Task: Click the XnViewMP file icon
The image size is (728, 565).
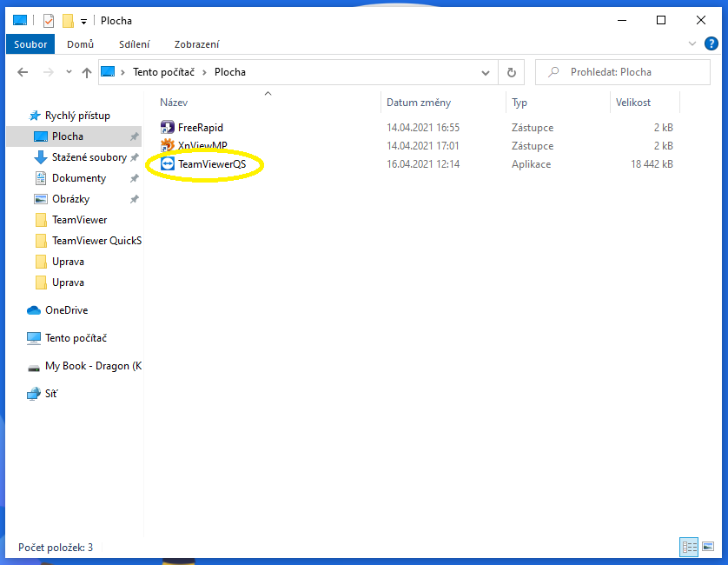Action: click(167, 145)
